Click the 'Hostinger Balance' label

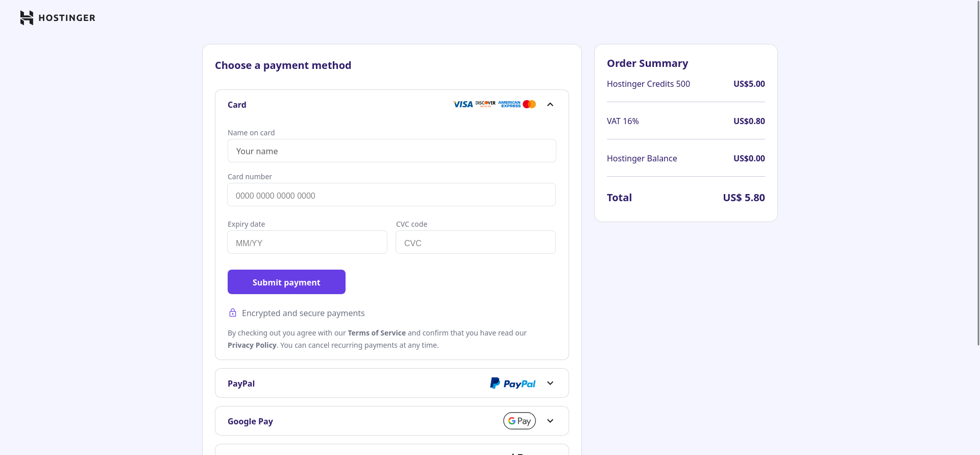click(642, 158)
